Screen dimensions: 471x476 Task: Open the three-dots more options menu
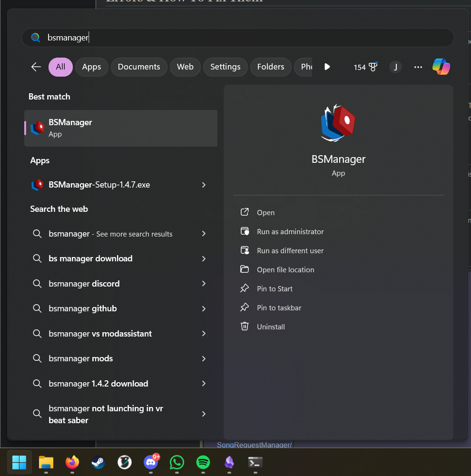(418, 67)
